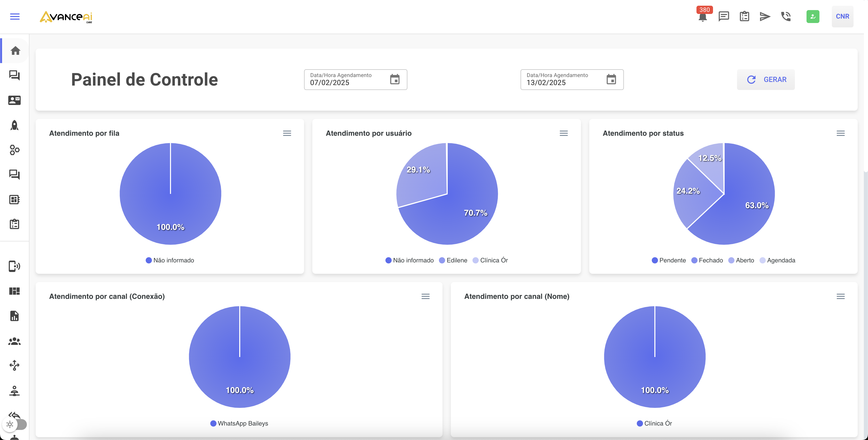Open Atendimento por status chart menu
Image resolution: width=868 pixels, height=440 pixels.
pyautogui.click(x=840, y=133)
